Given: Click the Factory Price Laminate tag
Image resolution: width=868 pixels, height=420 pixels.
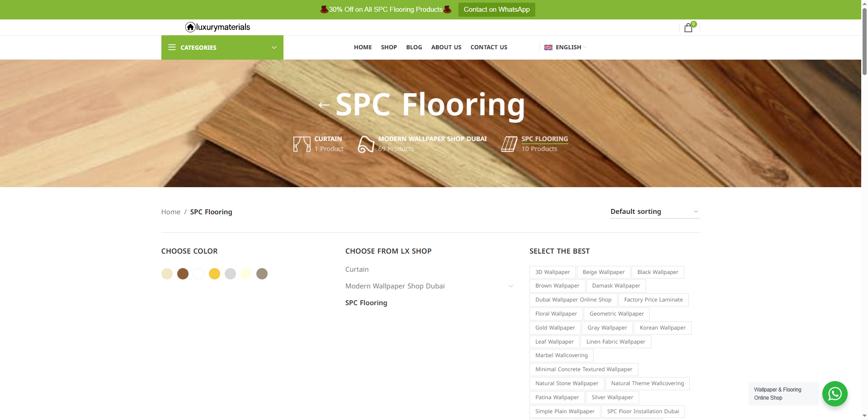Looking at the screenshot, I should [654, 299].
